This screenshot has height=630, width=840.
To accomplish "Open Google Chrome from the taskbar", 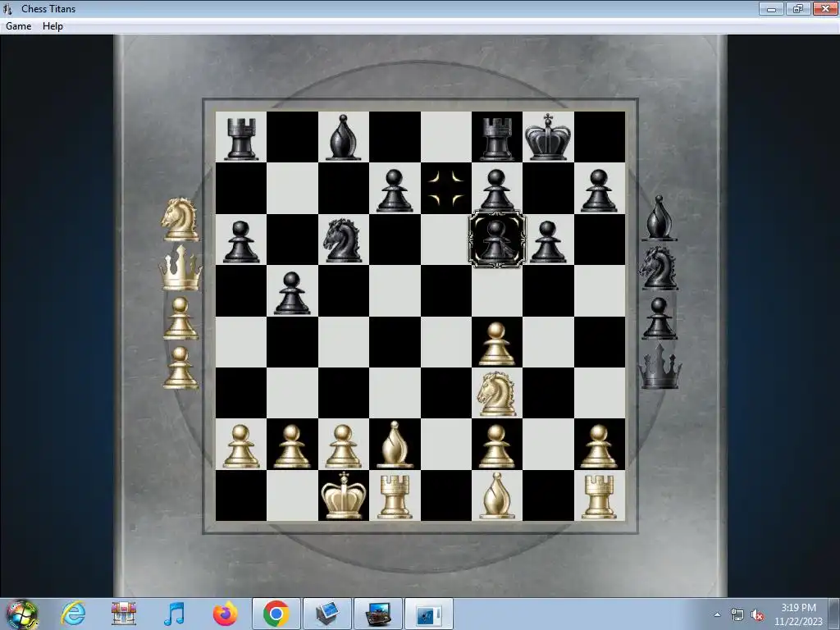I will 276,614.
